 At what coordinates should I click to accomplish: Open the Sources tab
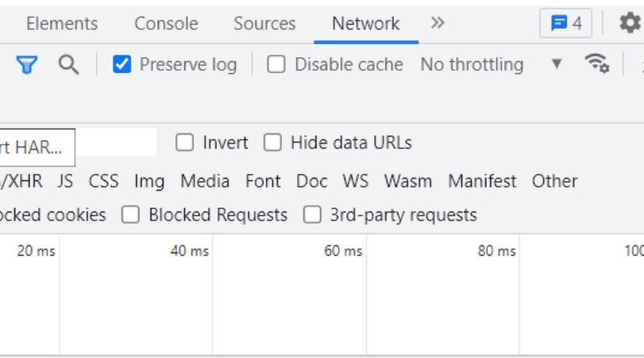[265, 23]
